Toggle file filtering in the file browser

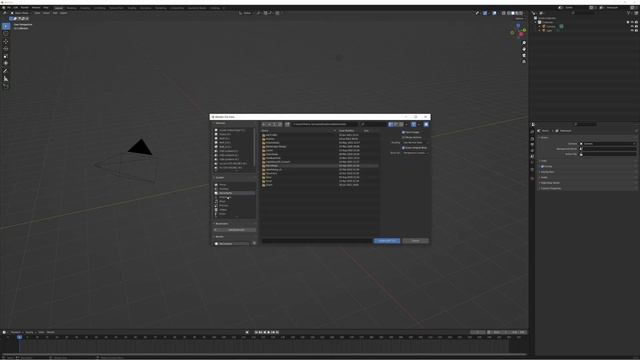coord(413,124)
